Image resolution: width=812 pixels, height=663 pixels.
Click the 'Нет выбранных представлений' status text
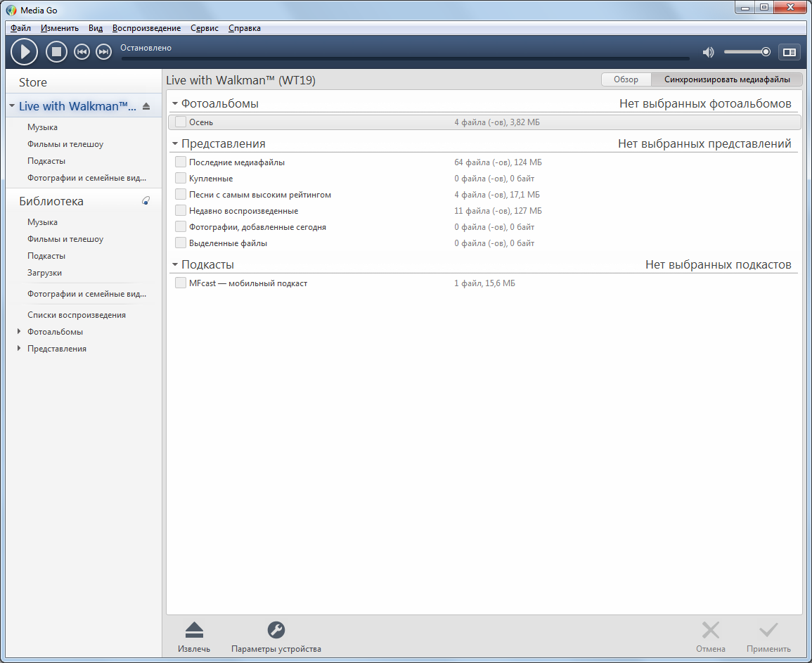[705, 143]
